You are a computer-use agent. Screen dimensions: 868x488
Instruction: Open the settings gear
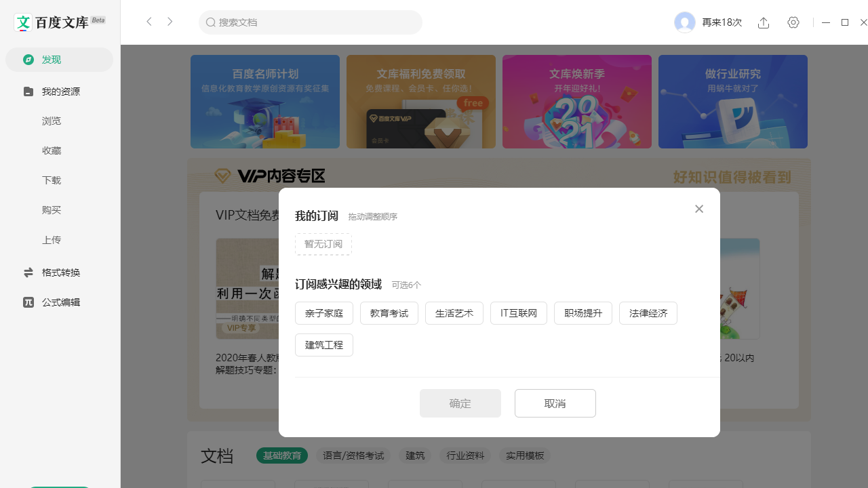click(x=793, y=22)
